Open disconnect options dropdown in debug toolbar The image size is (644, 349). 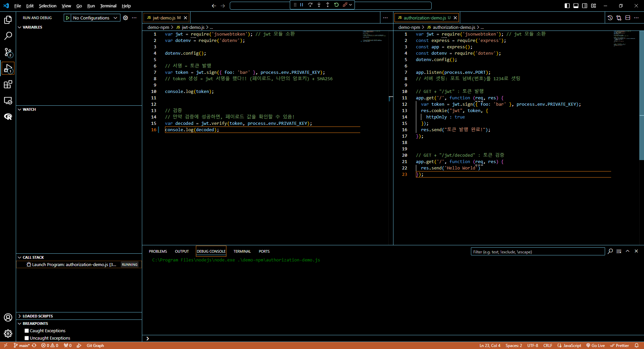coord(351,5)
